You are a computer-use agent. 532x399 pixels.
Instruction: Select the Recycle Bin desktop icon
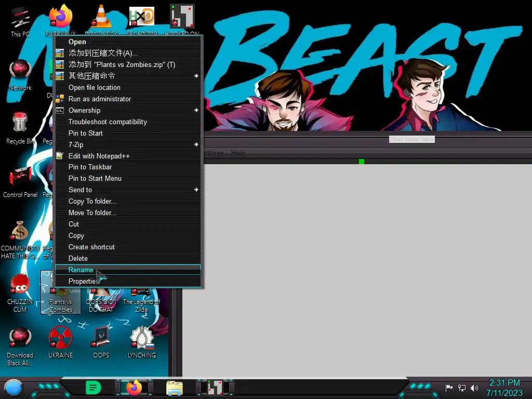click(x=20, y=128)
